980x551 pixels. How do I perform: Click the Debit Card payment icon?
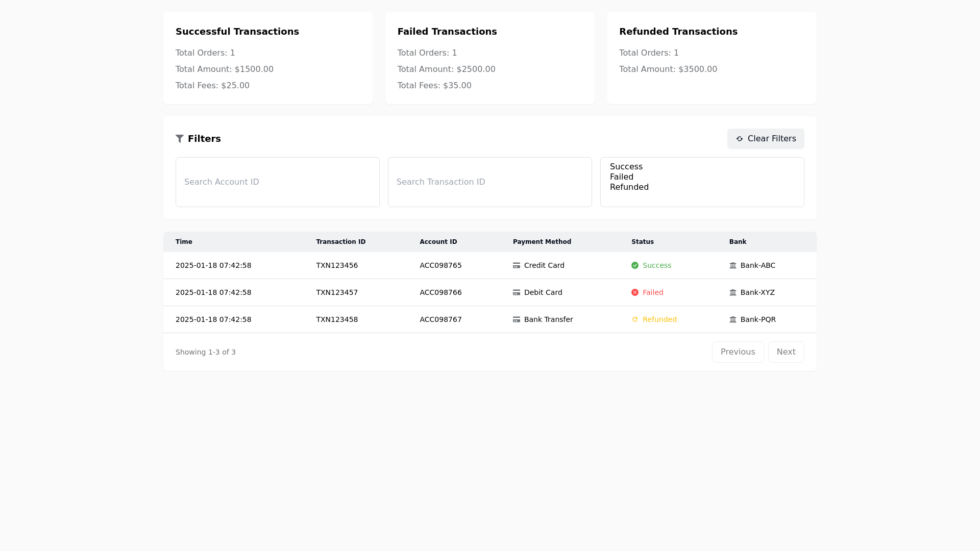[517, 292]
